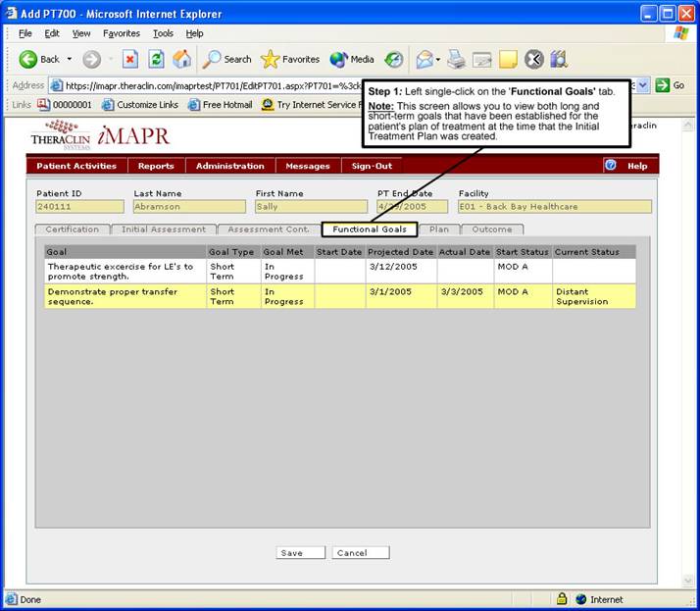The height and width of the screenshot is (611, 700).
Task: Click the Back arrow icon
Action: (27, 59)
